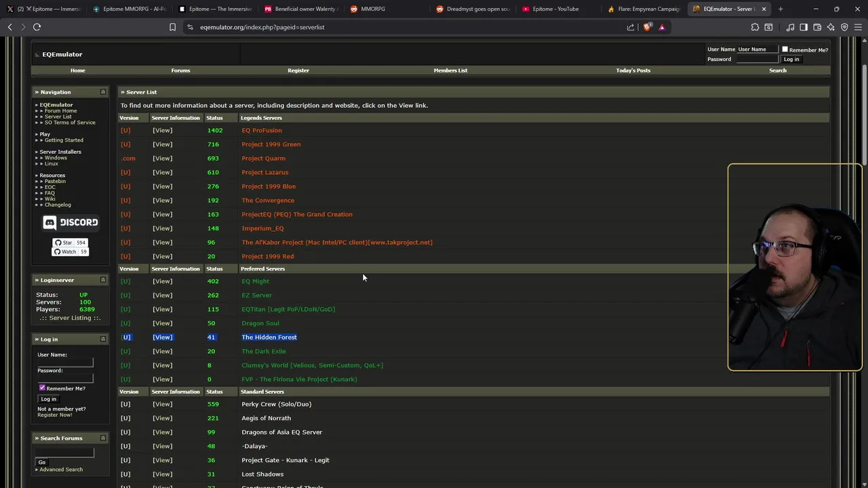Switch to the MMORPG Reddit tab
The width and height of the screenshot is (868, 488).
coord(386,9)
